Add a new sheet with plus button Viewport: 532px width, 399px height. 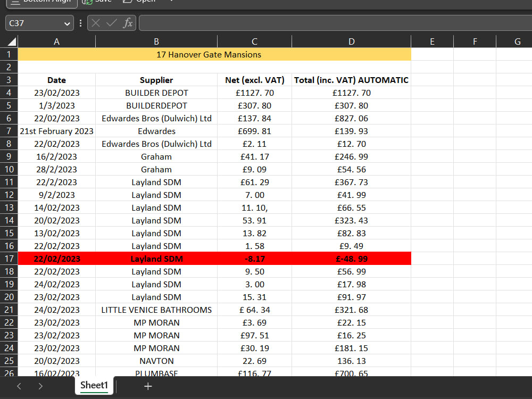click(x=148, y=386)
